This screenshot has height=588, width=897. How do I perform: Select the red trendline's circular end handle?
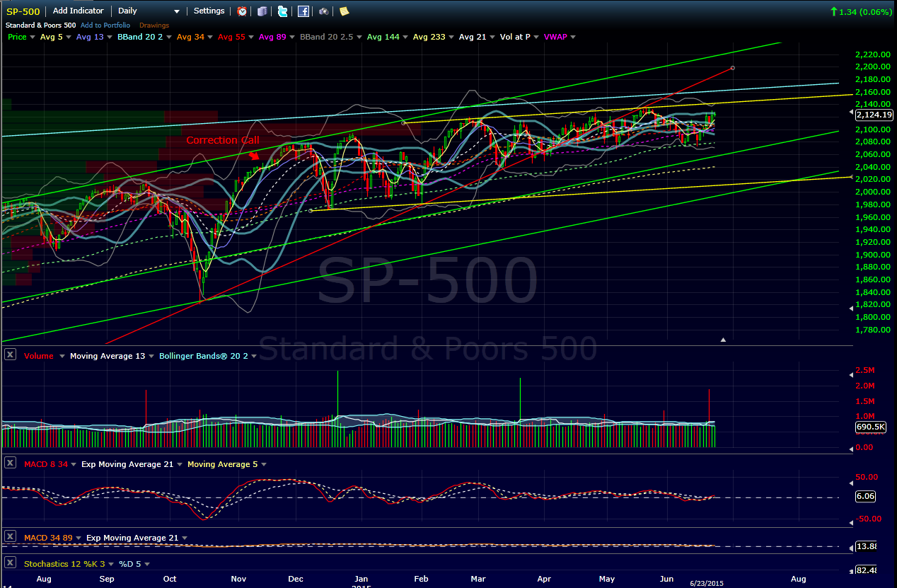tap(732, 68)
